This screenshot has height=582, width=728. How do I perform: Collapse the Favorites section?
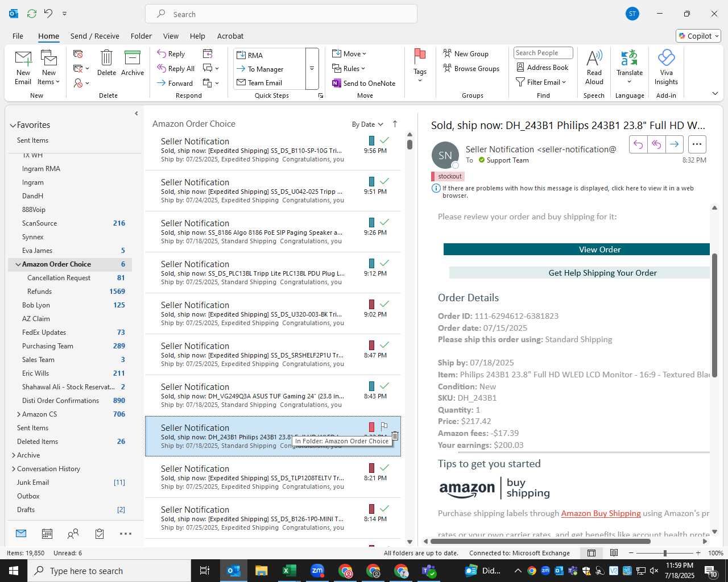point(13,126)
